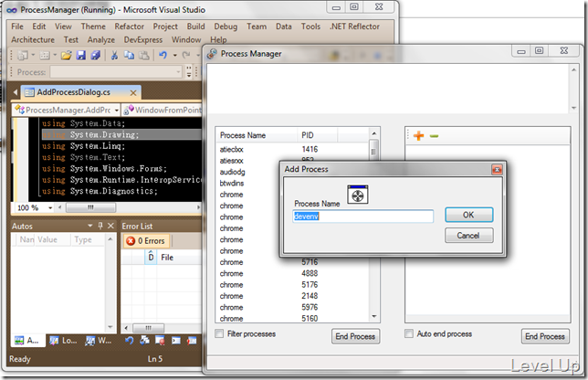Viewport: 588px width, 380px height.
Task: Click the Autos panel pin icon
Action: pyautogui.click(x=100, y=226)
